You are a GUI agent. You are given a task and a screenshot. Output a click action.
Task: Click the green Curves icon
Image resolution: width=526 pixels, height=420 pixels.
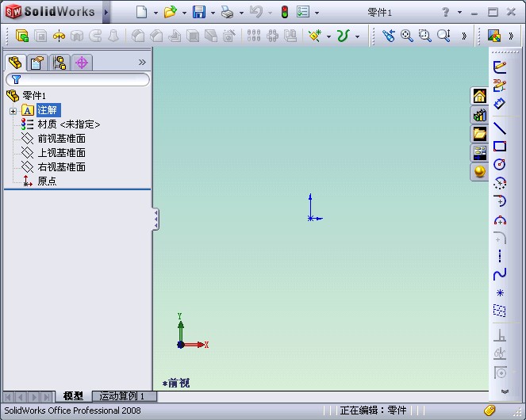[x=344, y=36]
